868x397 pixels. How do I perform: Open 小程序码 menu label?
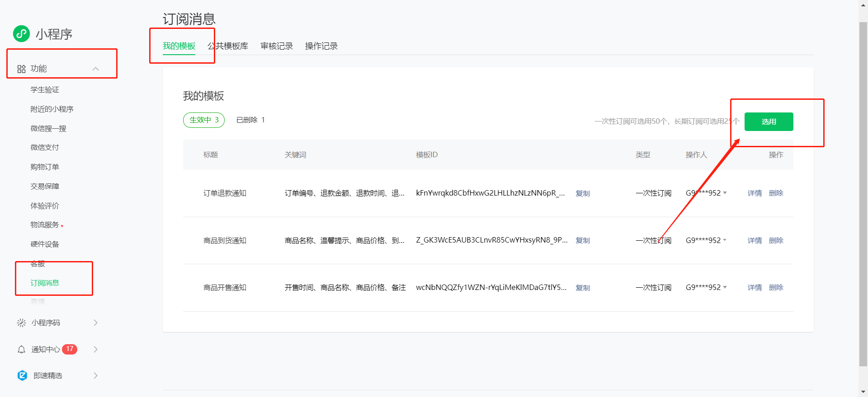coord(46,323)
